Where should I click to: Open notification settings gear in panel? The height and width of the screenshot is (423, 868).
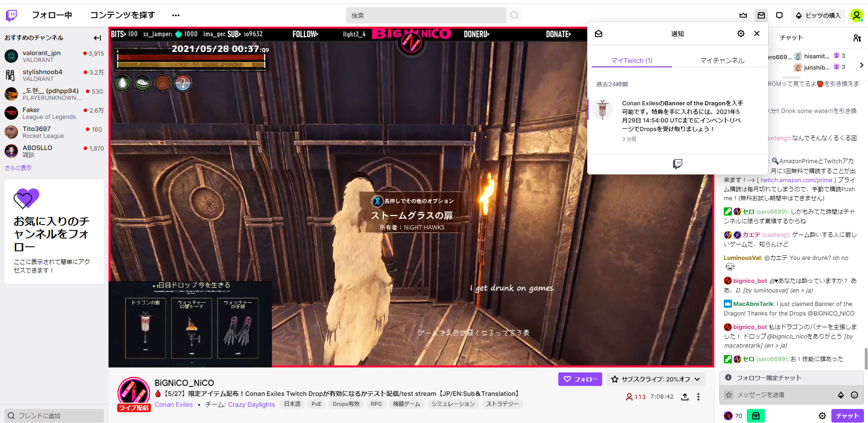[741, 33]
